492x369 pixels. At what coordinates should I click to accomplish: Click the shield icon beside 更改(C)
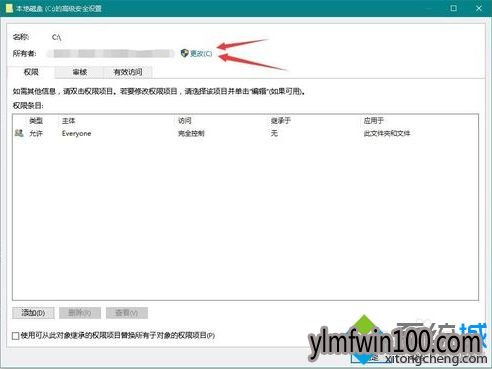point(184,53)
